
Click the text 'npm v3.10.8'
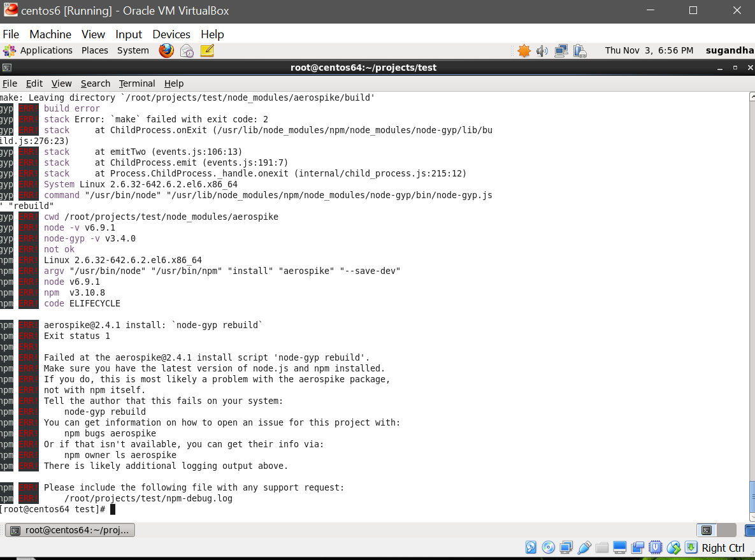[74, 293]
